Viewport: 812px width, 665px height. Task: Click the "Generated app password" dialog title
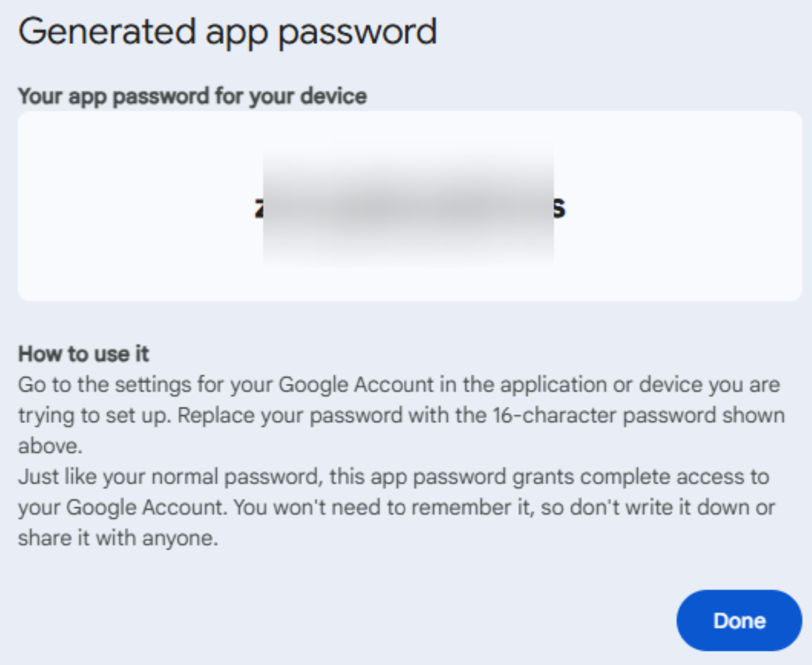coord(228,31)
